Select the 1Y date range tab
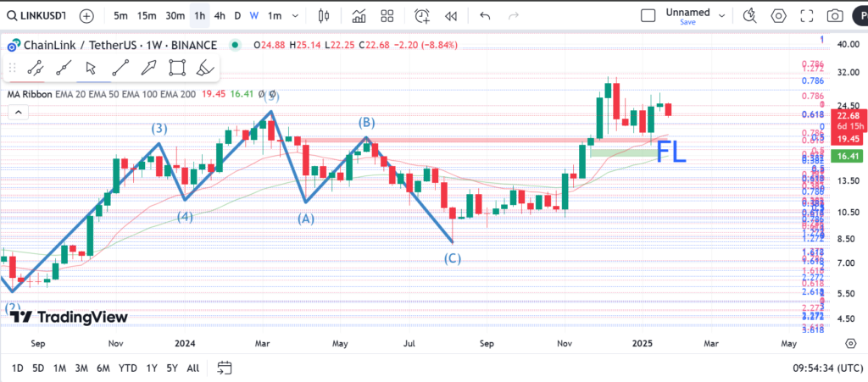Image resolution: width=868 pixels, height=382 pixels. 151,368
